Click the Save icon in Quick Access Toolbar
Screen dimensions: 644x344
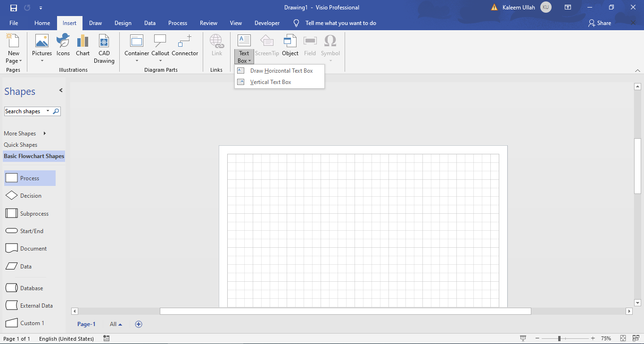pyautogui.click(x=13, y=8)
